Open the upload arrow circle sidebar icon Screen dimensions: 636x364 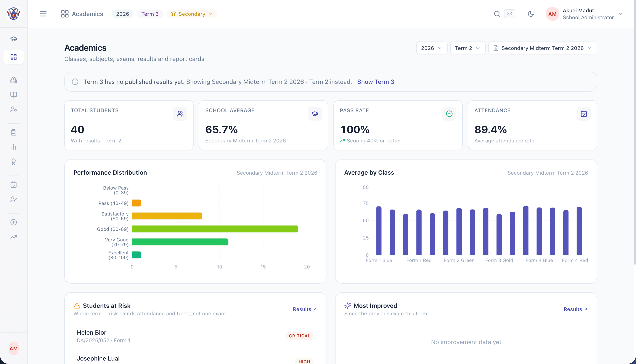pos(13,222)
